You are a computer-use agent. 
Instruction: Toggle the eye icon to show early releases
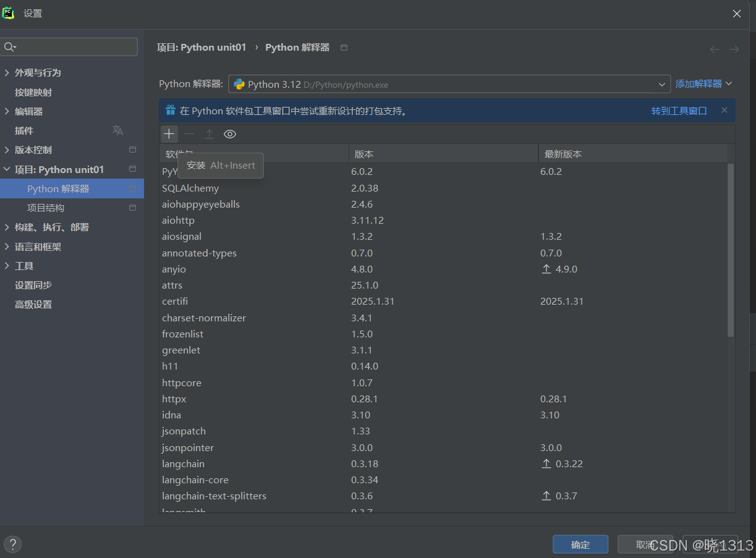230,134
